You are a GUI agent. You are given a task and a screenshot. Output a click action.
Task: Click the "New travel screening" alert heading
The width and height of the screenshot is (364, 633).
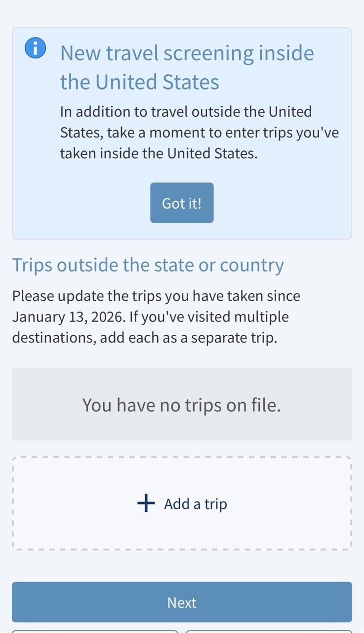[x=187, y=53]
